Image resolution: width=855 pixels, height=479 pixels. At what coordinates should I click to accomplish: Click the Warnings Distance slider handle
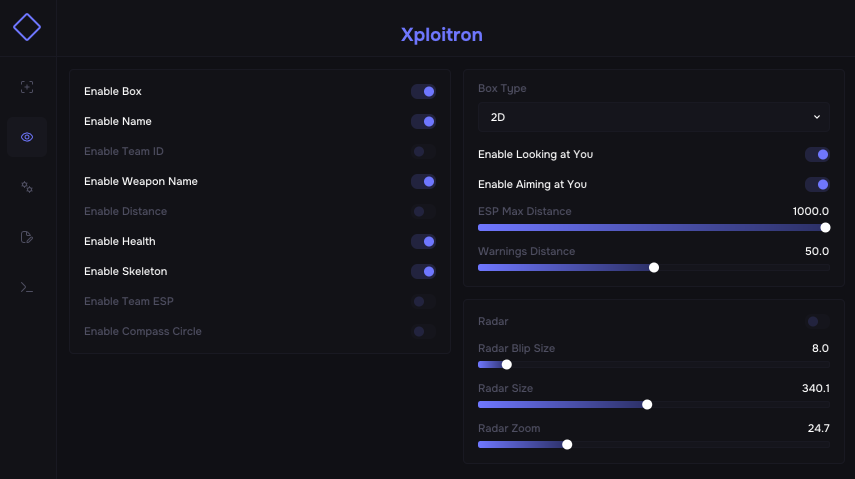point(654,267)
